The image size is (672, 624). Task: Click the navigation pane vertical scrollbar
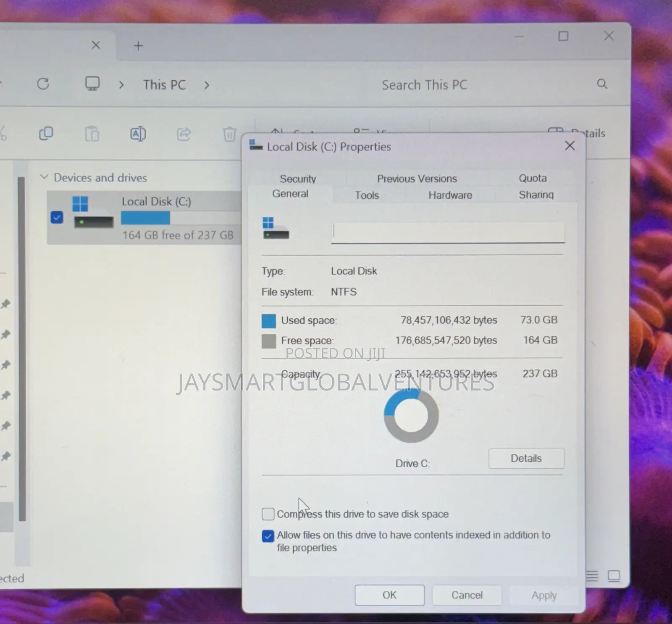pos(22,349)
